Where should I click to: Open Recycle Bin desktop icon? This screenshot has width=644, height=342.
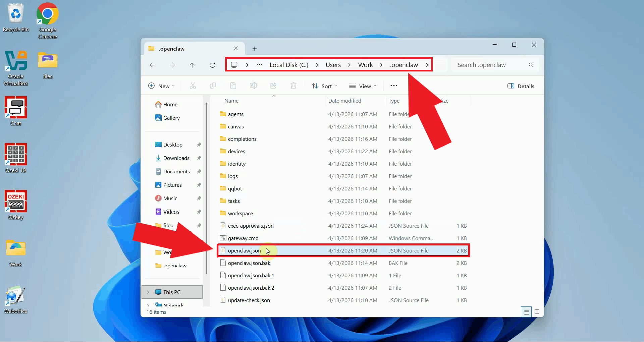16,18
